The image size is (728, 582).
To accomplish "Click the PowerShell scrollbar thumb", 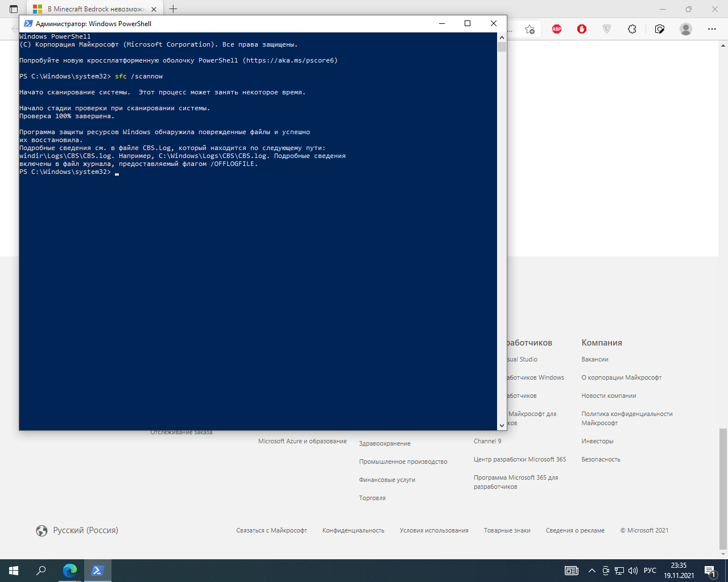I will coord(502,47).
